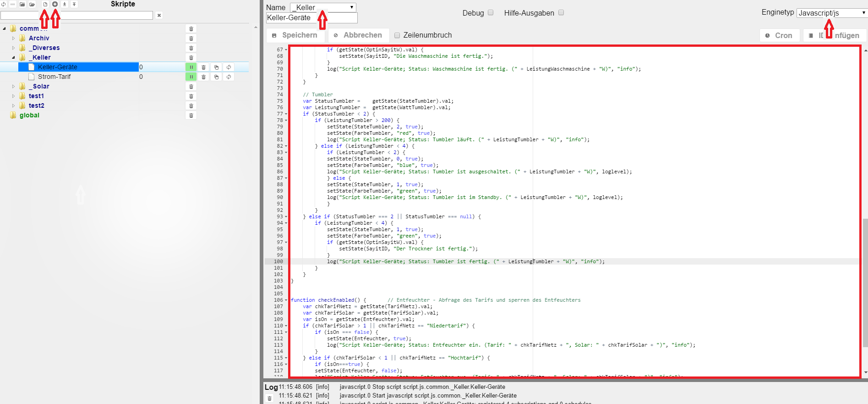This screenshot has height=404, width=868.
Task: Expand the test2 folder
Action: (14, 106)
